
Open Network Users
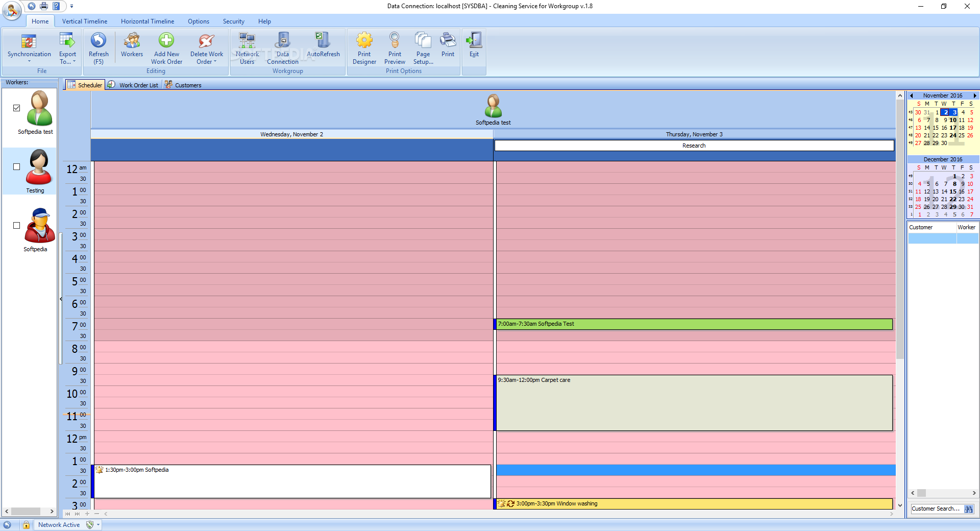(x=247, y=48)
